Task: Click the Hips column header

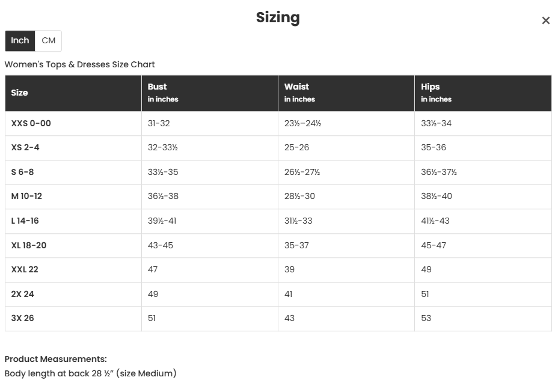Action: (431, 87)
